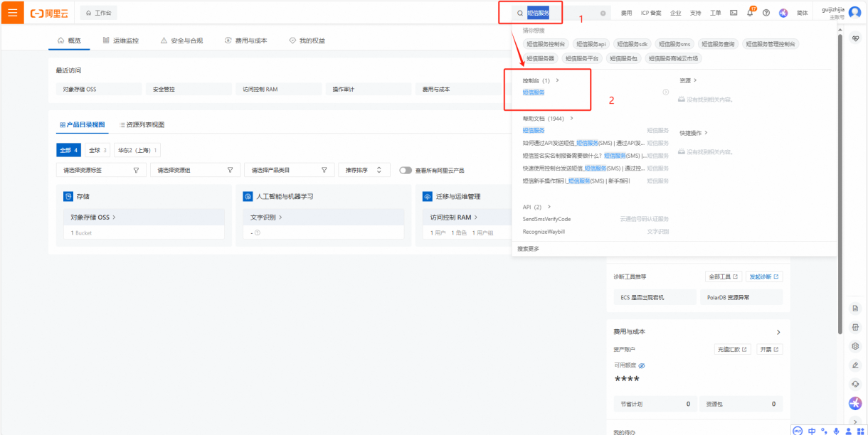Click the AI and machine learning category icon
868x435 pixels.
[248, 196]
